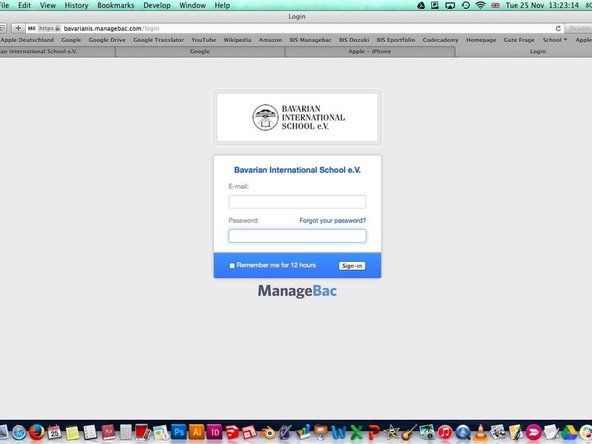Open the Google Drive bookmark

click(x=107, y=40)
